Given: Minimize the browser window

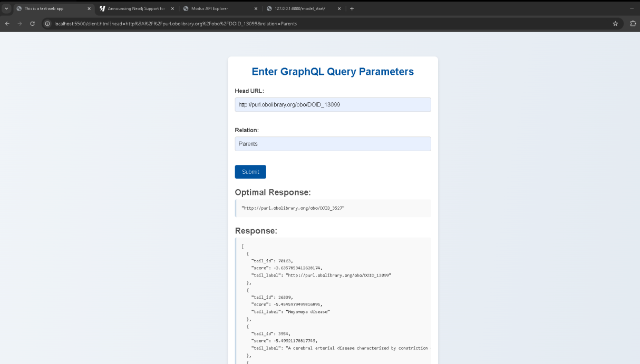Looking at the screenshot, I should coord(632,8).
